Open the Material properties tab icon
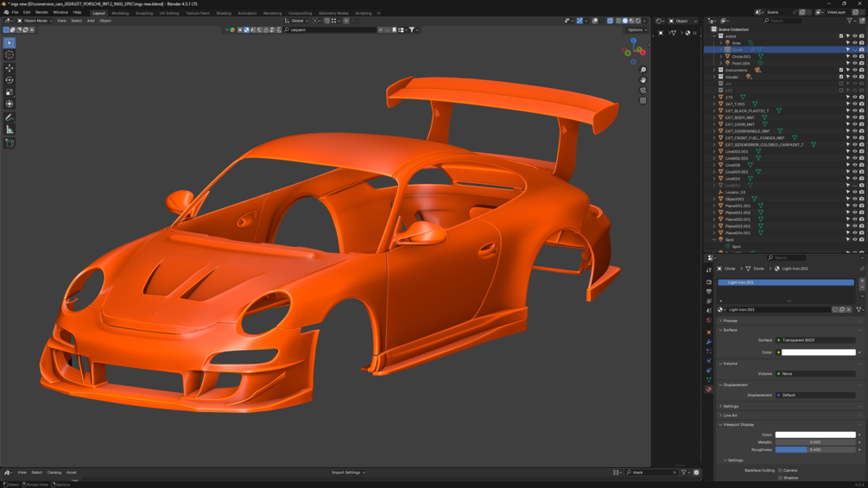This screenshot has width=868, height=488. click(x=709, y=390)
